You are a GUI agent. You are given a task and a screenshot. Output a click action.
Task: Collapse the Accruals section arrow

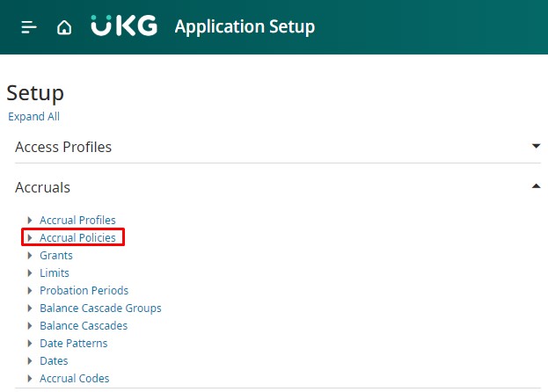coord(536,186)
